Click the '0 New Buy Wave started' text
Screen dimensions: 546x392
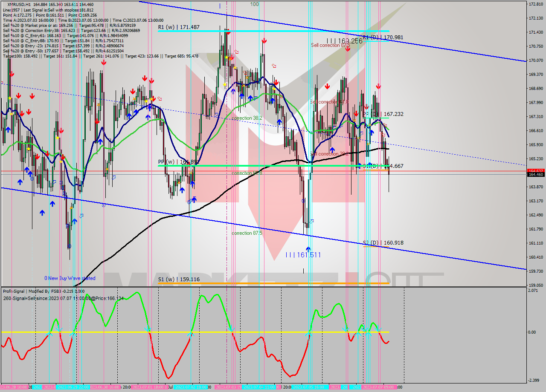(x=69, y=278)
